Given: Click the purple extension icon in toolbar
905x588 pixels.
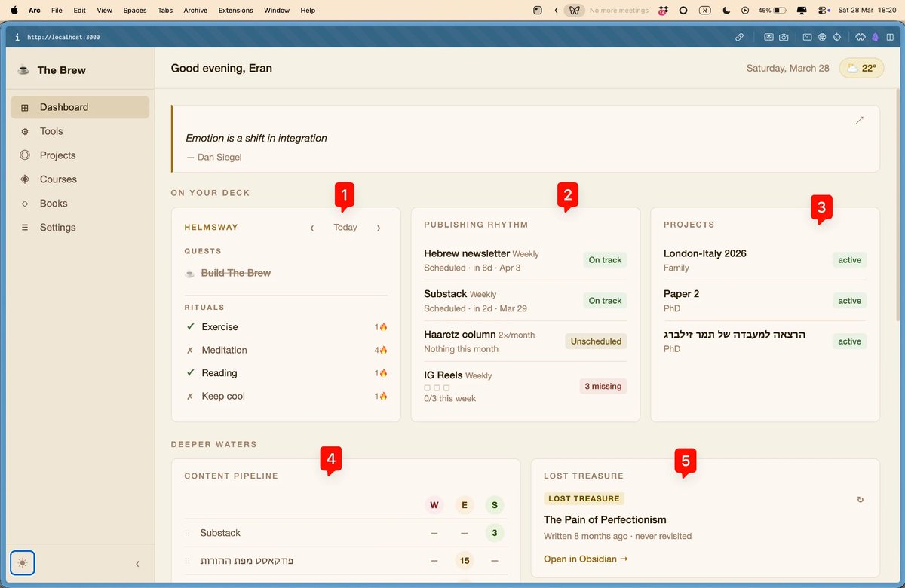Looking at the screenshot, I should 875,37.
